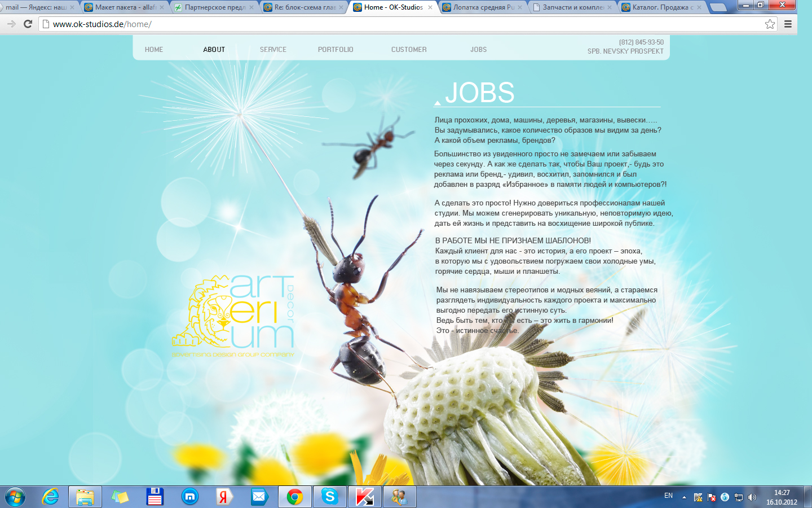The width and height of the screenshot is (812, 508).
Task: Open the mail envelope taskbar app
Action: pyautogui.click(x=259, y=497)
